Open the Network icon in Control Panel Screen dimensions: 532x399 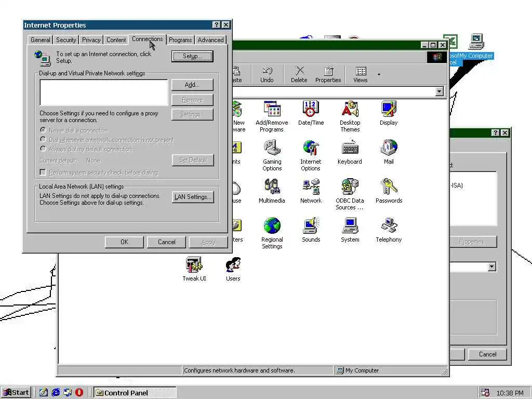click(311, 191)
